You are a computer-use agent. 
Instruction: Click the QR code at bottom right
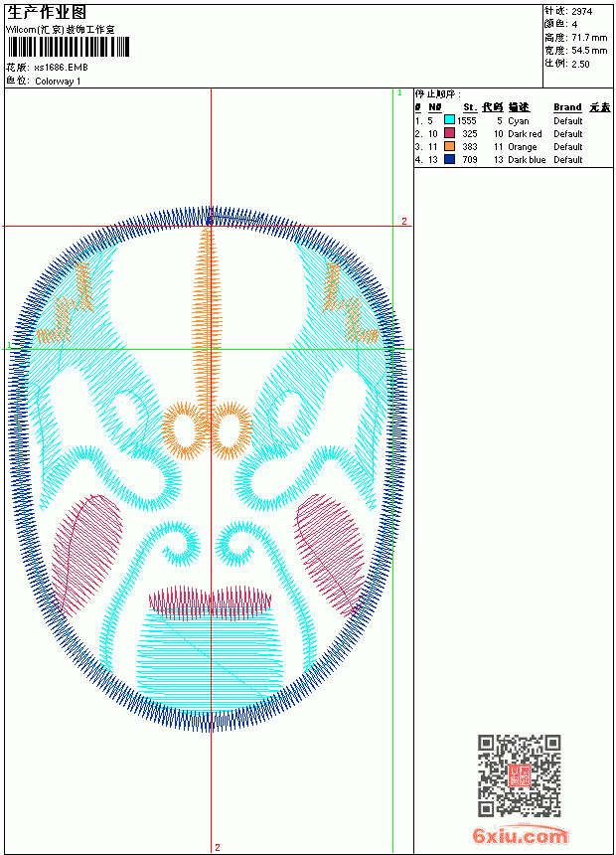520,774
